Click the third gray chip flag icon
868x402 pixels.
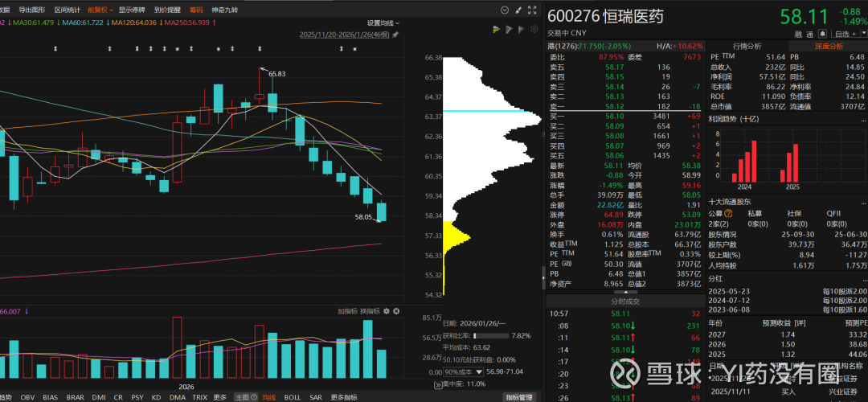(522, 30)
